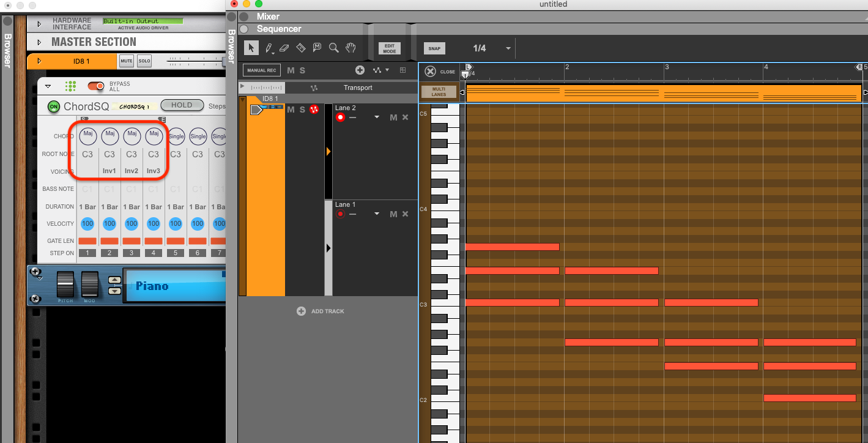Enable record on Lane 2

(341, 117)
